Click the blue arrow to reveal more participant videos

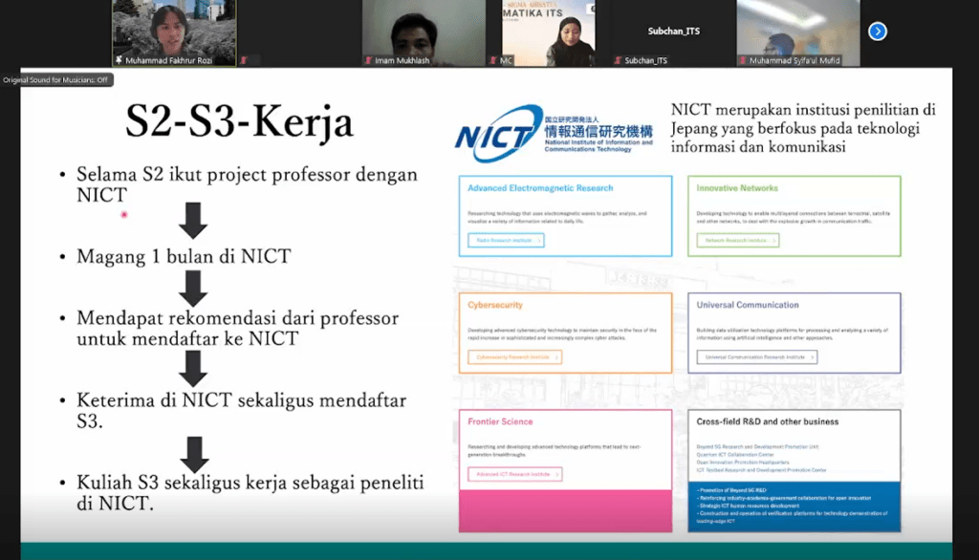tap(877, 32)
